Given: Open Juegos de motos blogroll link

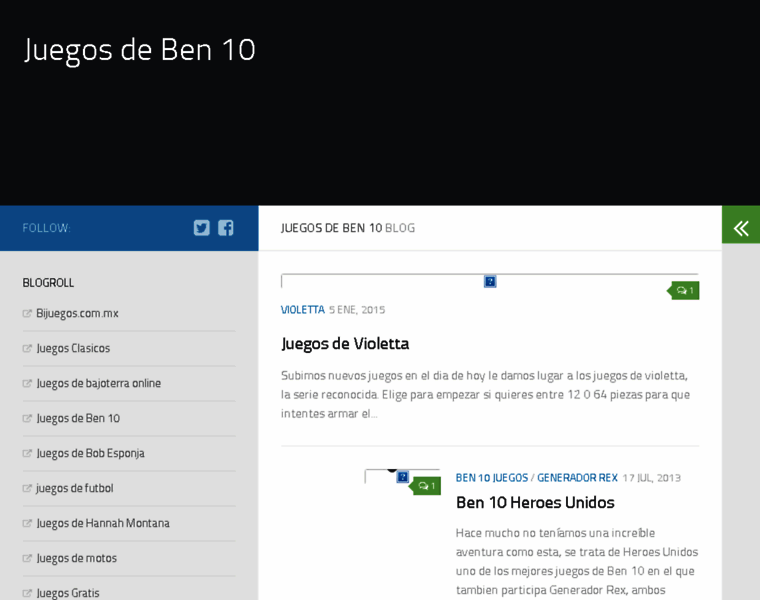Looking at the screenshot, I should (77, 558).
